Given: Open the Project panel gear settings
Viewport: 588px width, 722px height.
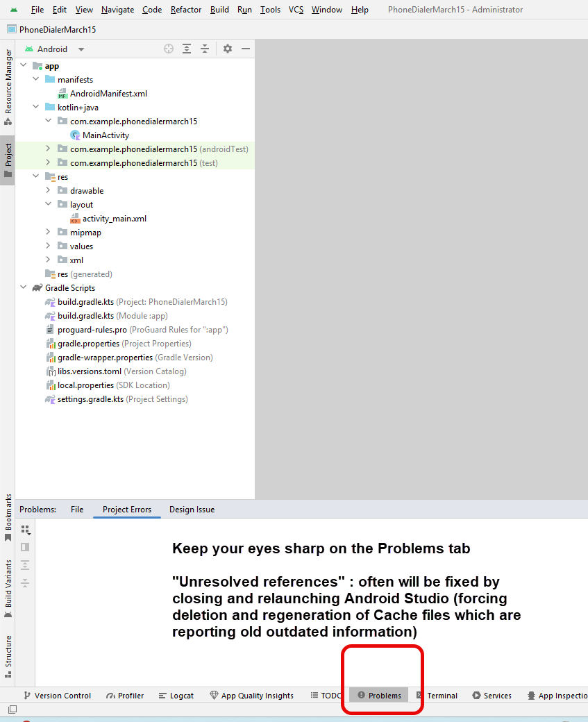Looking at the screenshot, I should [228, 49].
